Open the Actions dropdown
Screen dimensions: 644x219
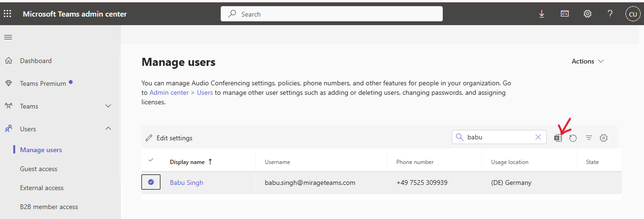click(x=588, y=61)
